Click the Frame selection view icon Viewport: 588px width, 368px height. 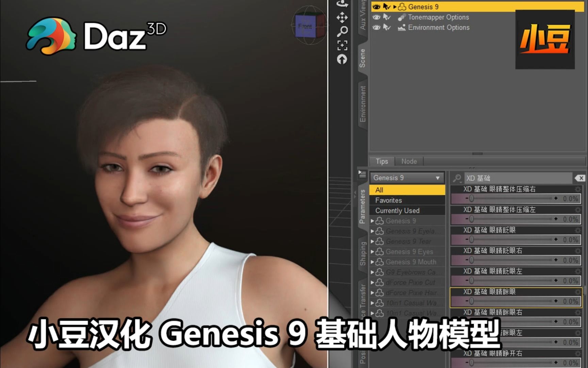342,45
